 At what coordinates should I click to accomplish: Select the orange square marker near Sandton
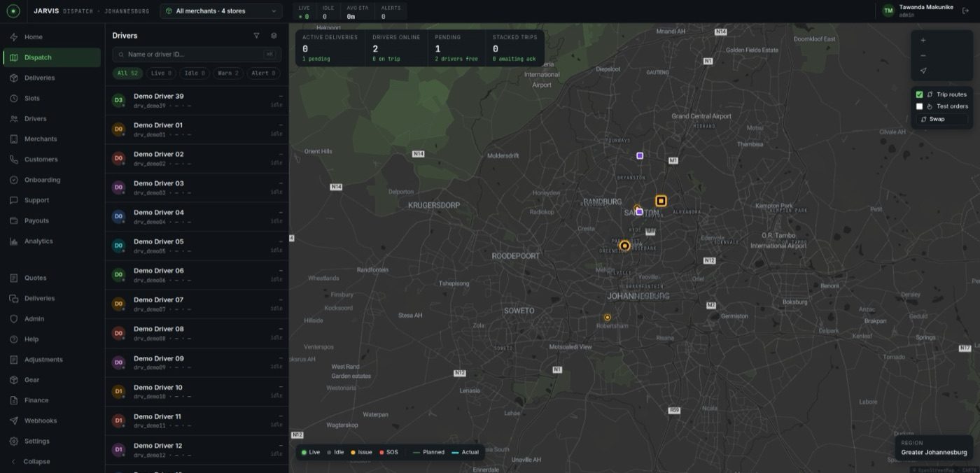click(660, 201)
